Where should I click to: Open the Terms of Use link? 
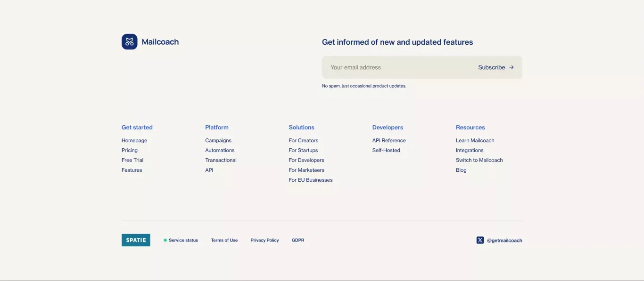pos(224,240)
